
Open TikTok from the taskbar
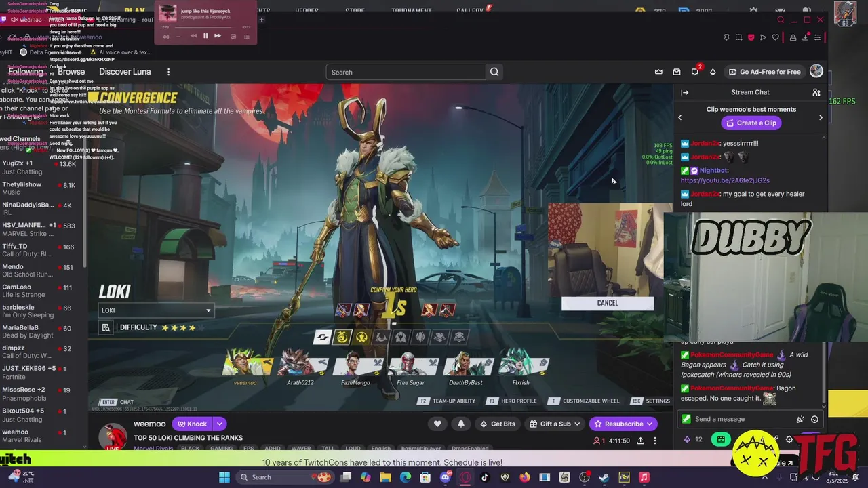click(x=485, y=477)
